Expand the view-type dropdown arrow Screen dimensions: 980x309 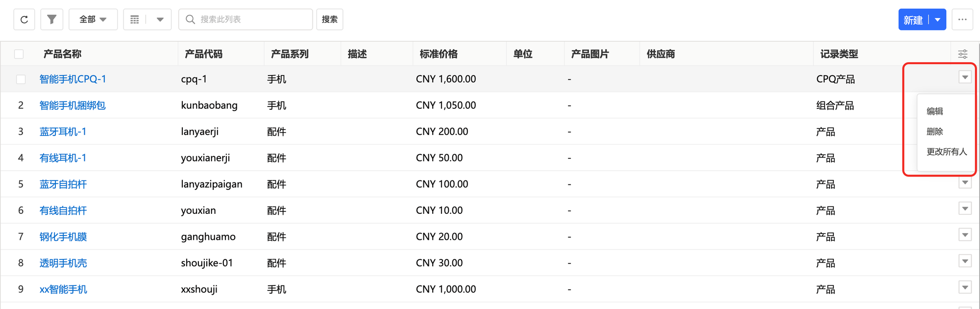[x=160, y=20]
